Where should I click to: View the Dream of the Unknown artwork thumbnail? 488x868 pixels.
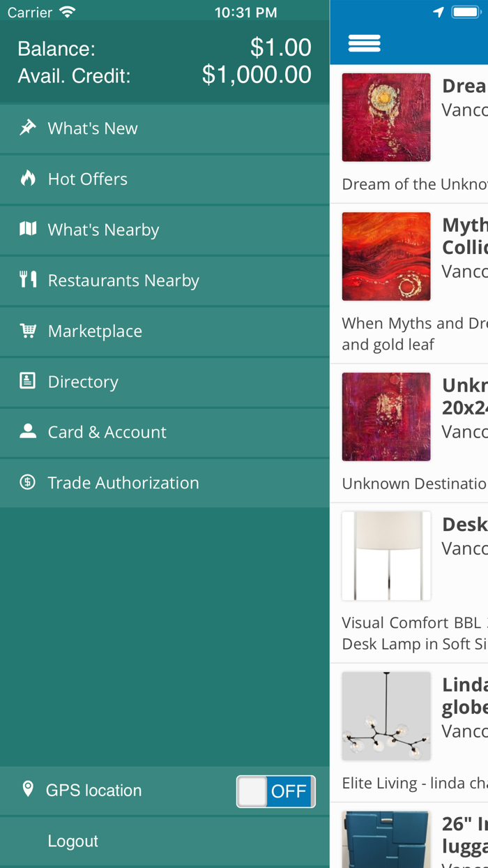(386, 117)
